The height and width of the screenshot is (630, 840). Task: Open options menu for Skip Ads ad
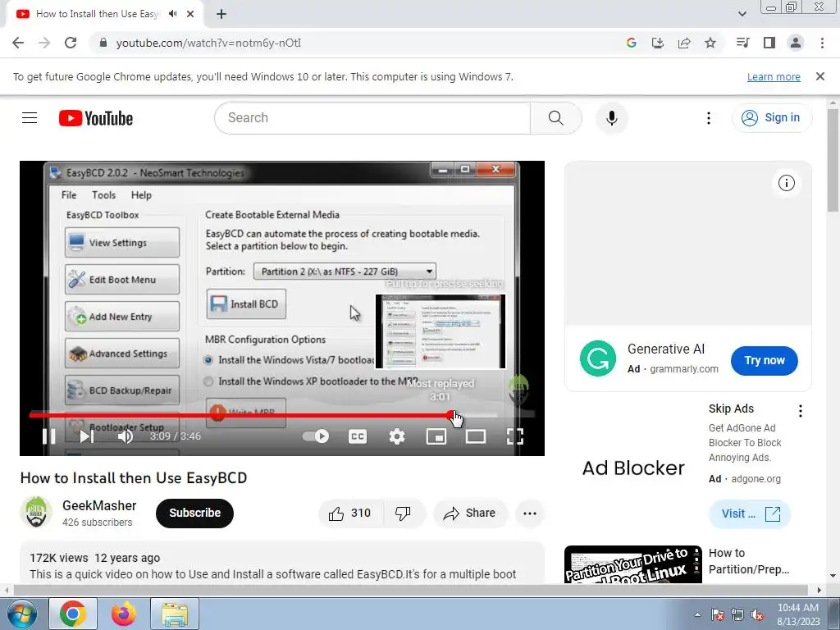[x=801, y=411]
